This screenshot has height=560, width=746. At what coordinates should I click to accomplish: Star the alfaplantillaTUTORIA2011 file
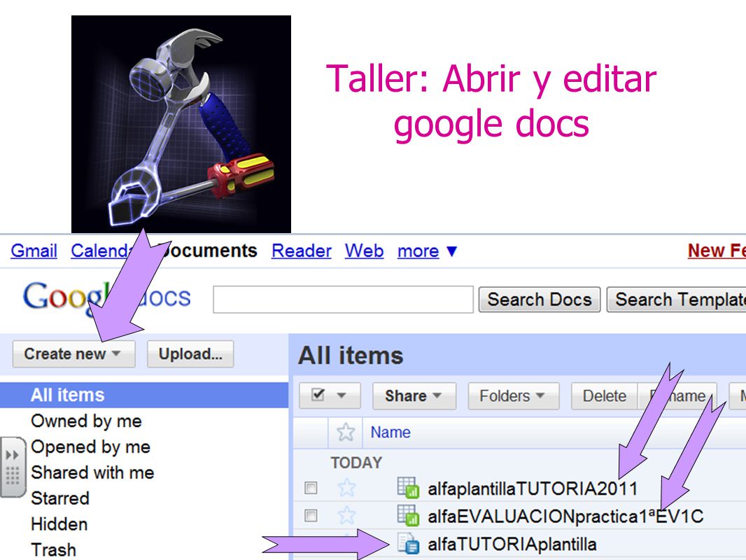pos(346,488)
